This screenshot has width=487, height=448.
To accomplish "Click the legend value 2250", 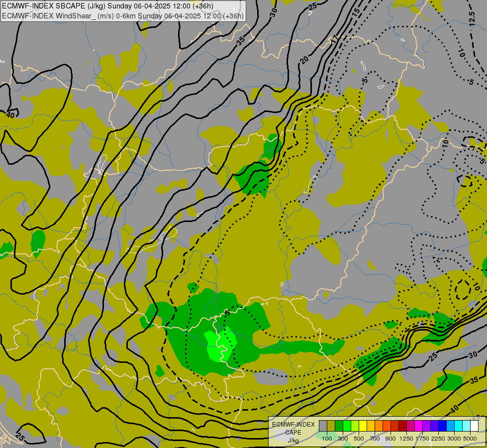I will point(438,439).
